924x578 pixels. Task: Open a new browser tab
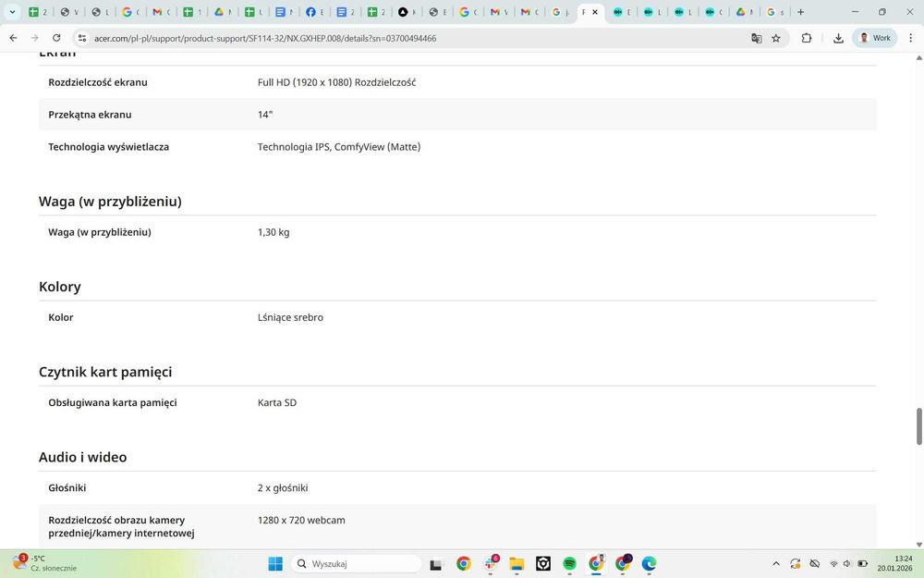800,12
